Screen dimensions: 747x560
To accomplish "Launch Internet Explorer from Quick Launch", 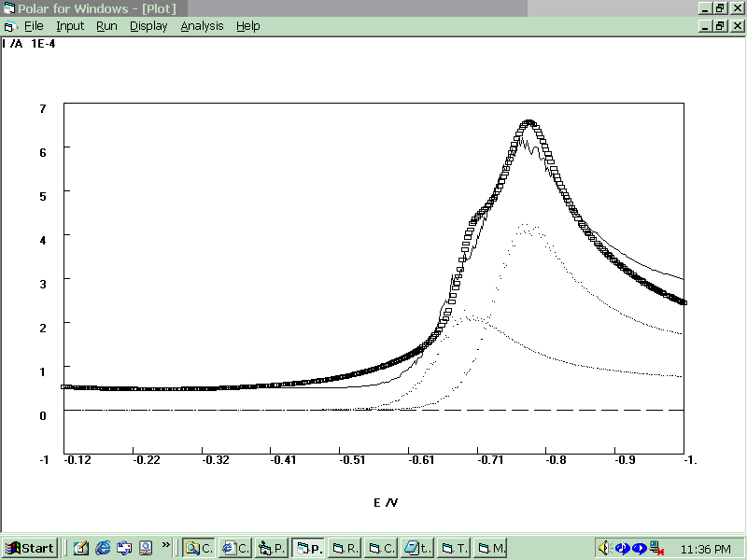I will [x=103, y=548].
